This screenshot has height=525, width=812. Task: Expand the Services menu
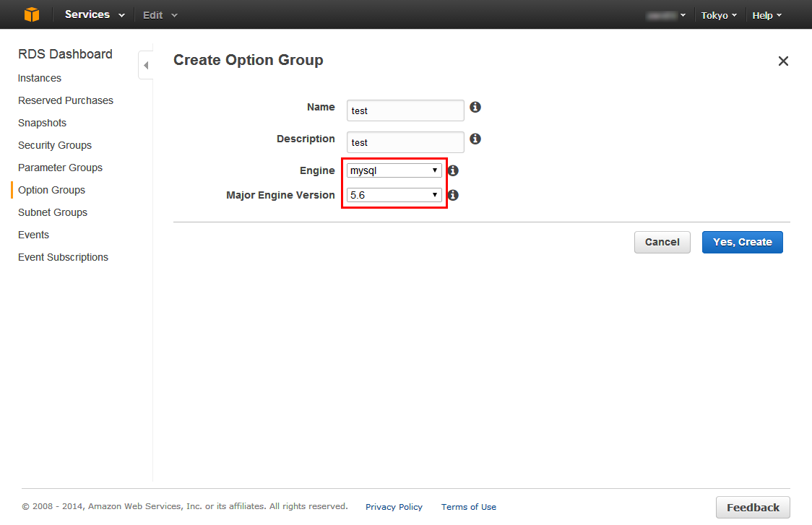coord(95,14)
